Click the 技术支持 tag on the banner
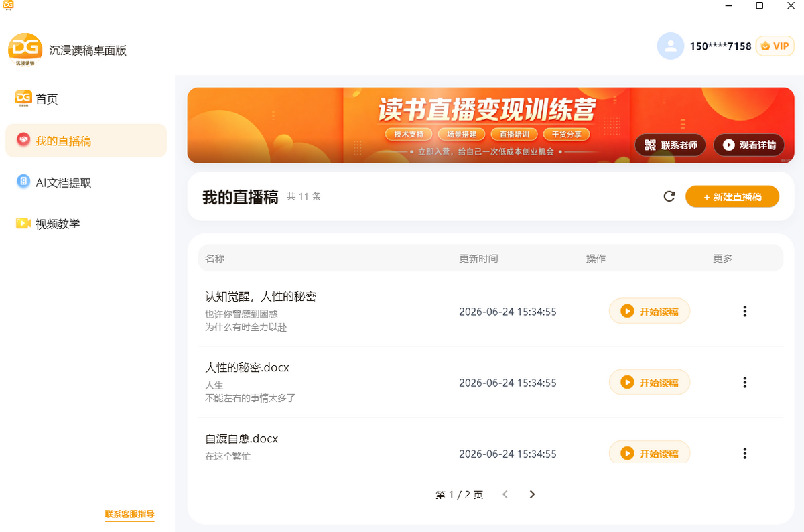Screen dimensions: 804x532 [409, 134]
